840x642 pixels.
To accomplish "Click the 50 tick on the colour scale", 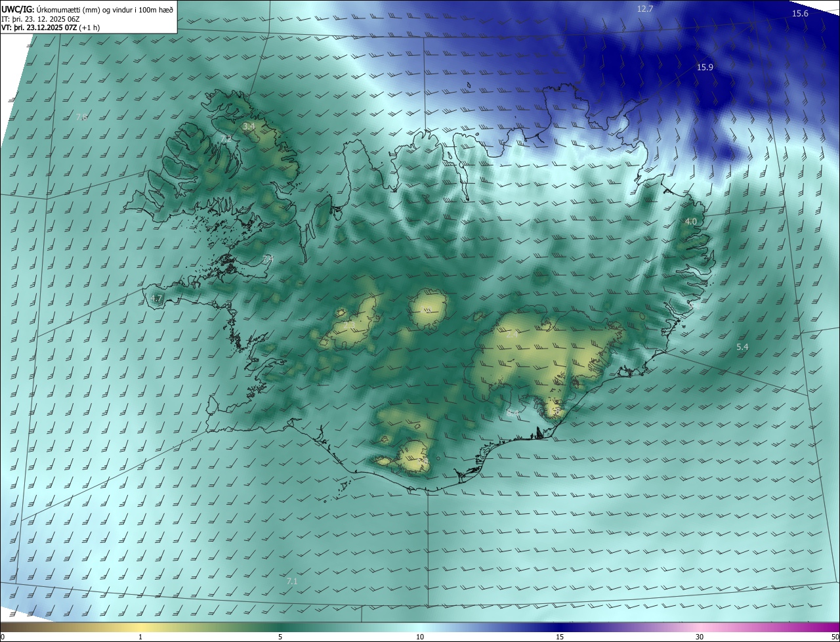I will coord(835,637).
